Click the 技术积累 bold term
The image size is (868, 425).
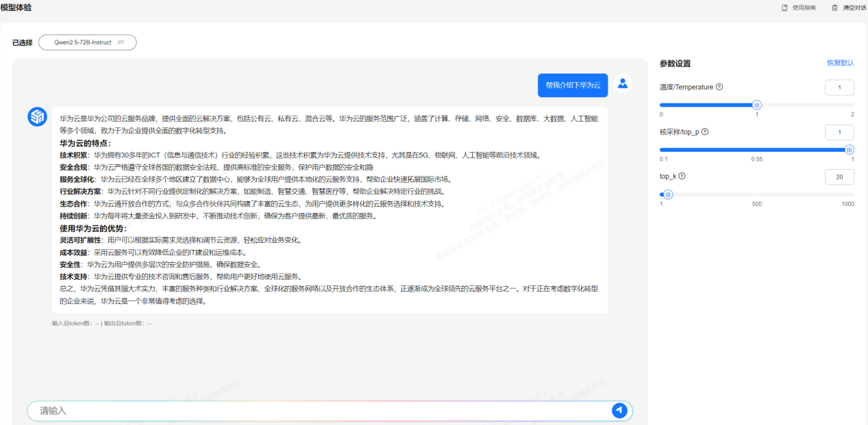coord(73,155)
